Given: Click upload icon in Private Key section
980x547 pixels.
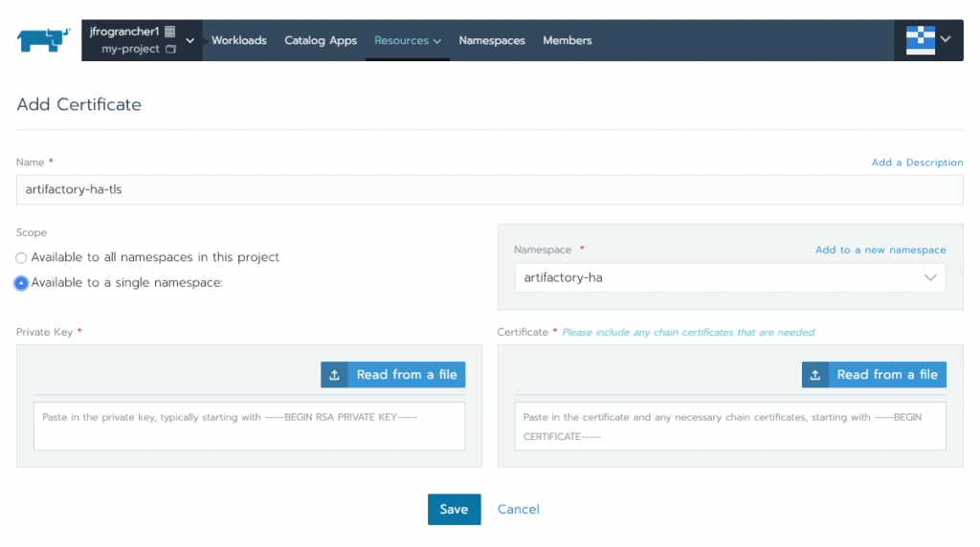Looking at the screenshot, I should point(334,375).
